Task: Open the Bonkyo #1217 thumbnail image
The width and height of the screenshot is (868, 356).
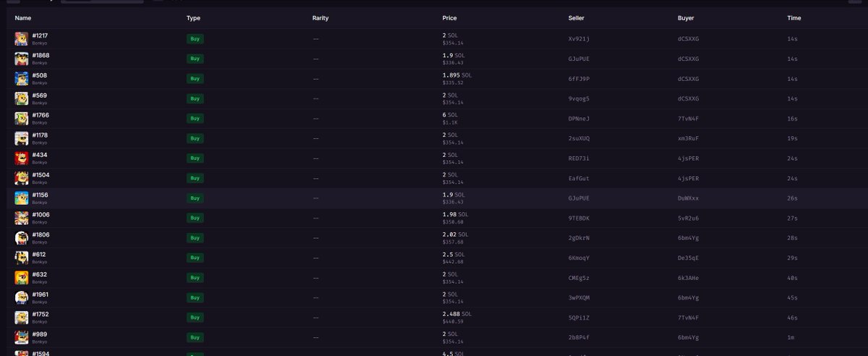Action: pos(22,38)
